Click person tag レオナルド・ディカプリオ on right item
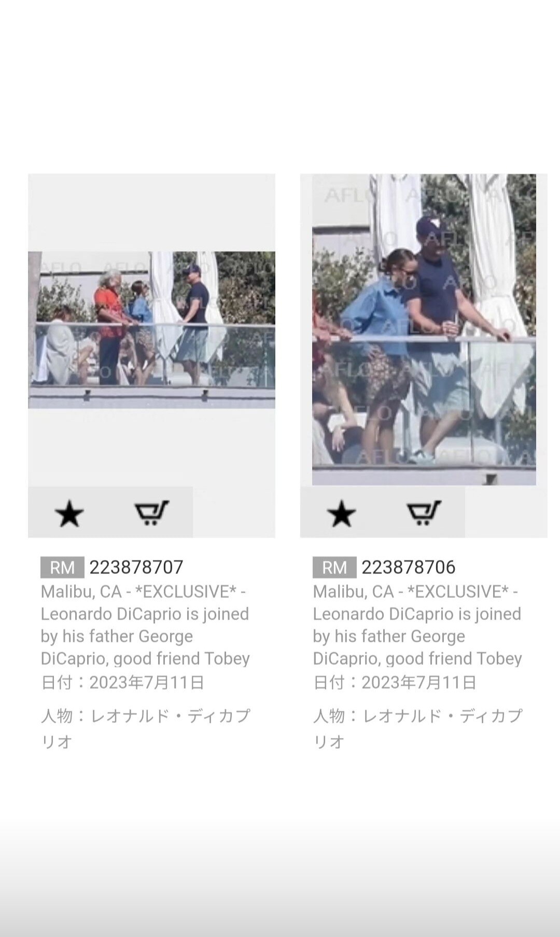This screenshot has width=560, height=937. coord(418,728)
